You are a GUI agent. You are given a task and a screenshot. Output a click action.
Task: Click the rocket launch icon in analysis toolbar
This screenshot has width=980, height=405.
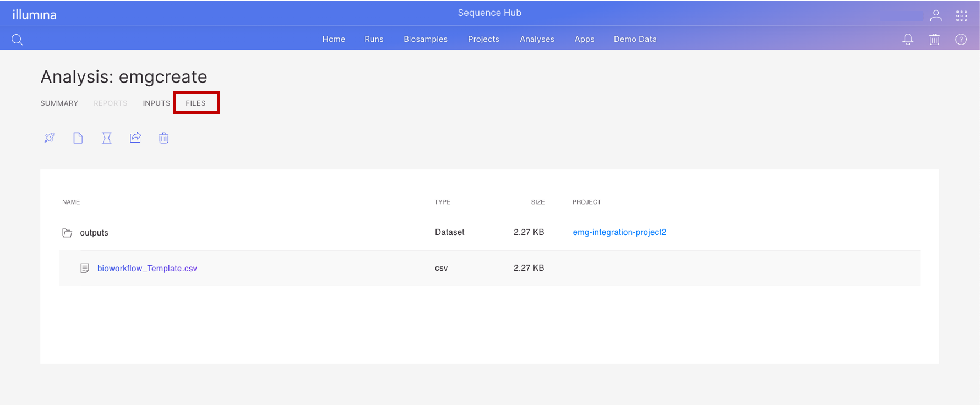coord(50,138)
